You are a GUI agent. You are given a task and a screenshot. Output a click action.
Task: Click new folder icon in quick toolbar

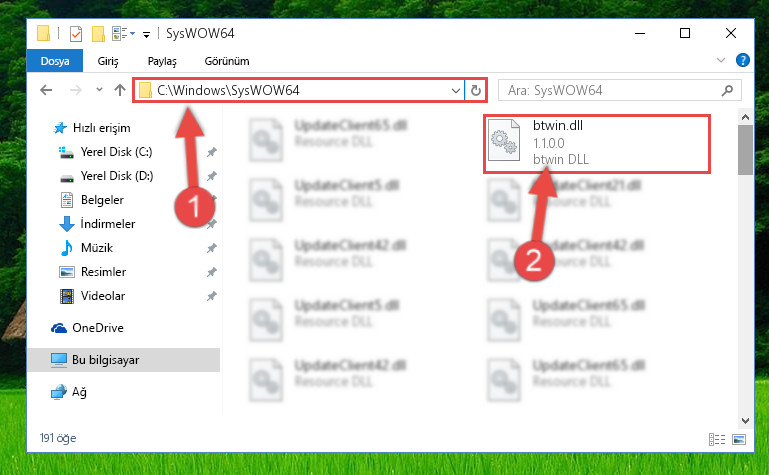point(98,34)
